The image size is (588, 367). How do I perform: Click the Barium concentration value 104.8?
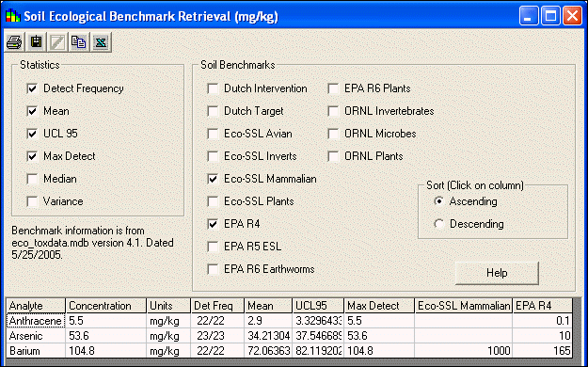[106, 351]
